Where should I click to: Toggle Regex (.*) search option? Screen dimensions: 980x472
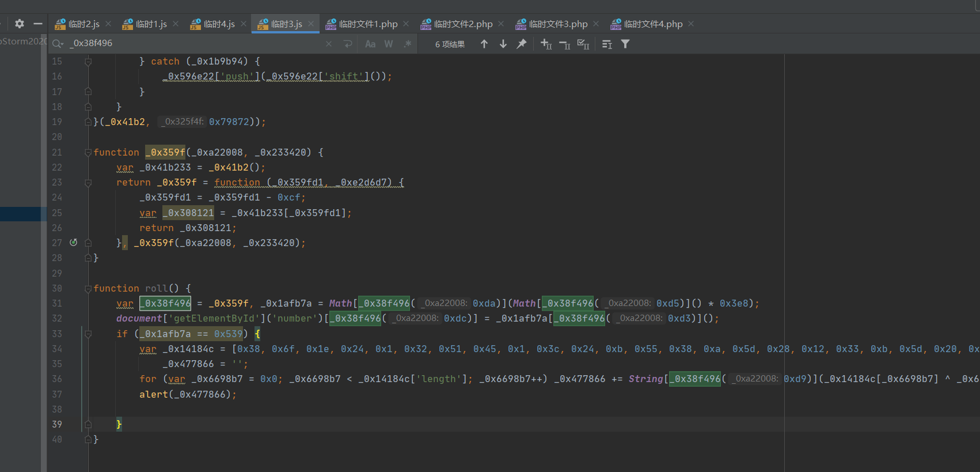click(408, 44)
